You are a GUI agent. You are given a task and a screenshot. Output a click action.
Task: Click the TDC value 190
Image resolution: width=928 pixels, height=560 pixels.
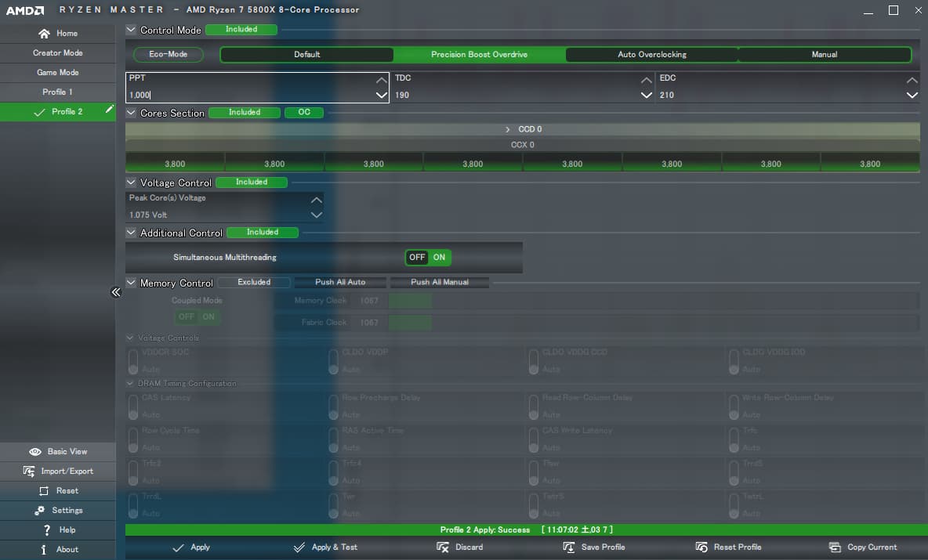click(402, 95)
